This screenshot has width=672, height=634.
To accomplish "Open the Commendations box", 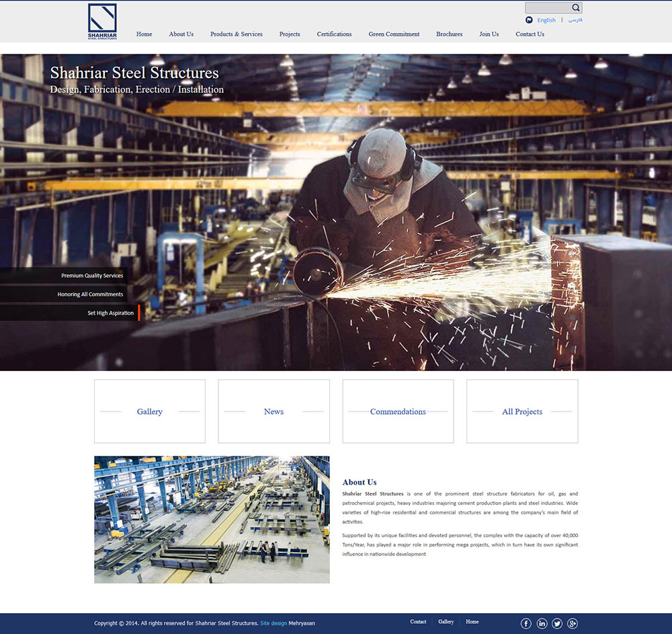I will pyautogui.click(x=398, y=411).
